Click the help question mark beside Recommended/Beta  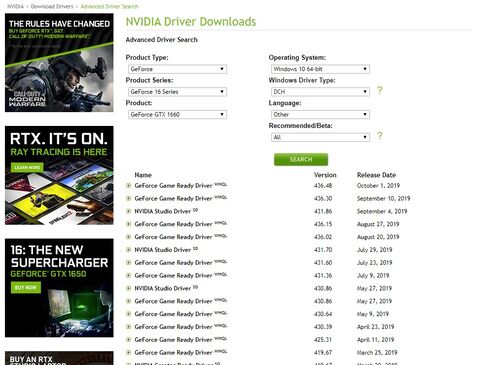click(379, 136)
